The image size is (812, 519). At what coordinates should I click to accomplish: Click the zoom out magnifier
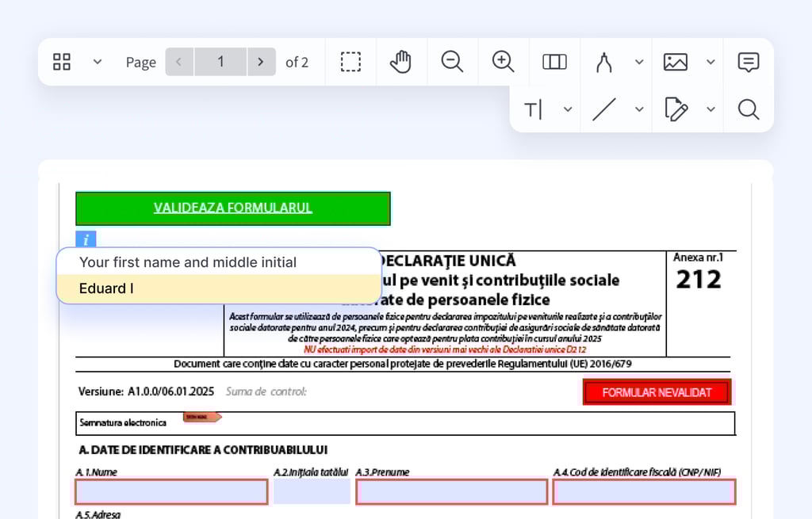[452, 62]
